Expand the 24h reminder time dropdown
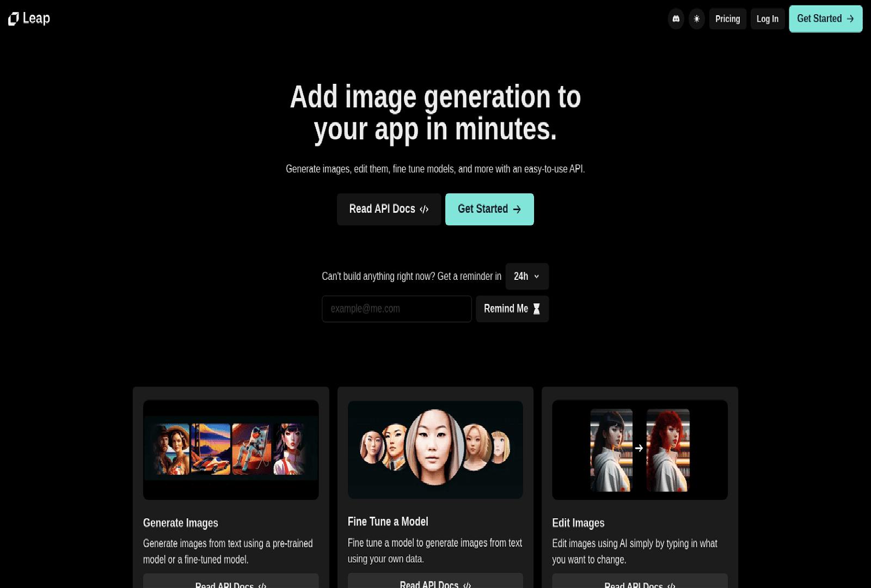This screenshot has height=588, width=871. pos(526,277)
